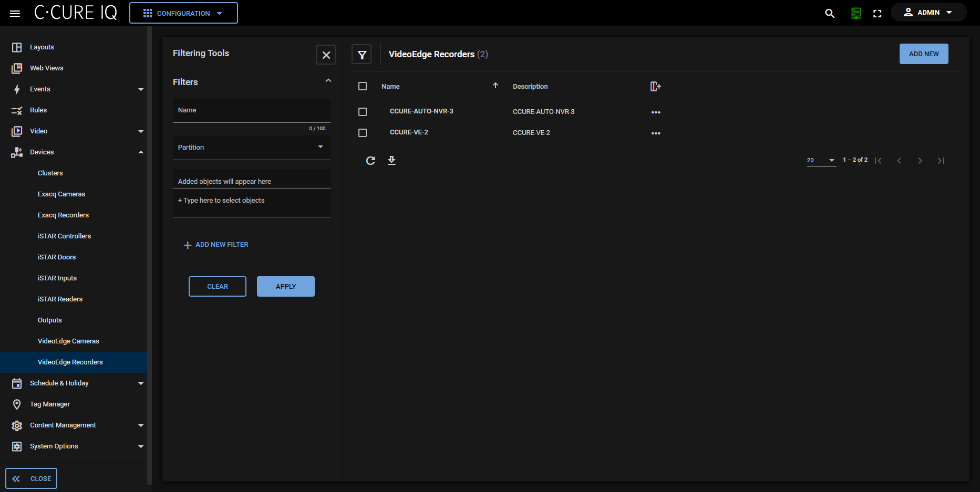Open the hamburger menu icon
This screenshot has width=980, height=492.
coord(15,14)
